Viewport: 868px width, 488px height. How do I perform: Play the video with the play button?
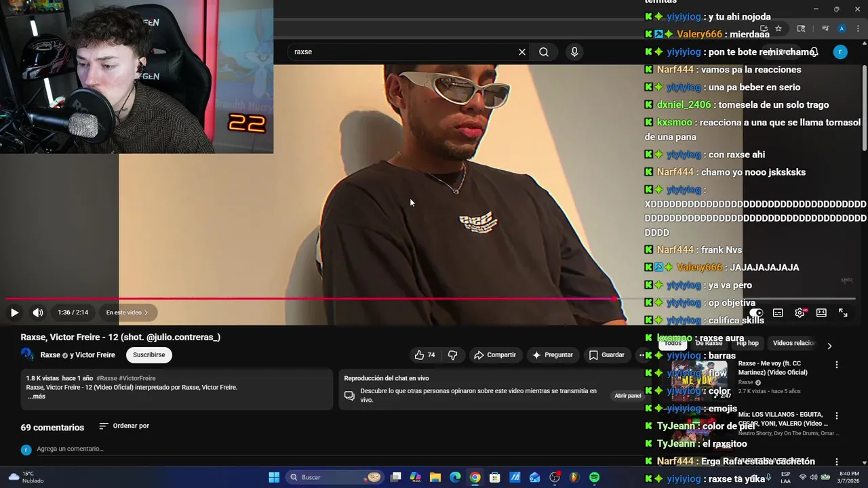(x=14, y=312)
